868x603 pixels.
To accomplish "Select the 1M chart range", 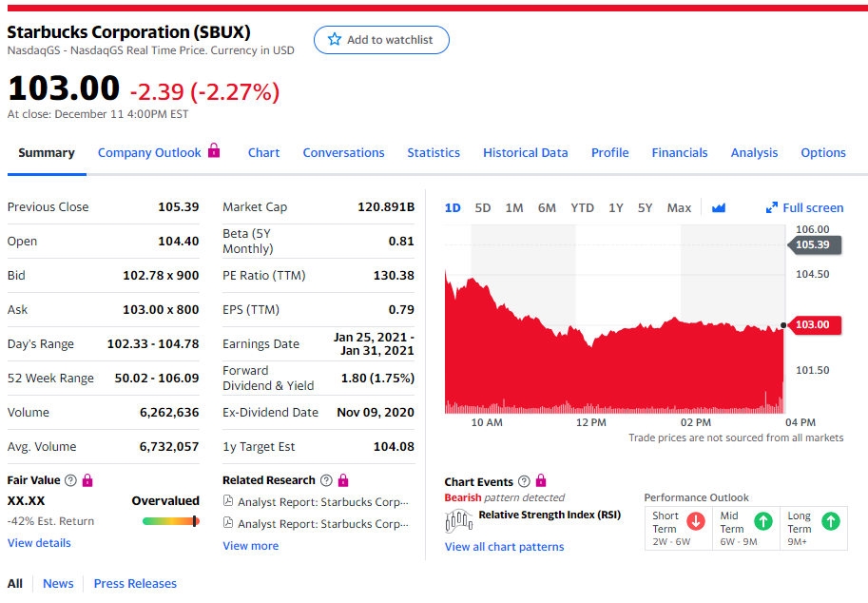I will 513,207.
